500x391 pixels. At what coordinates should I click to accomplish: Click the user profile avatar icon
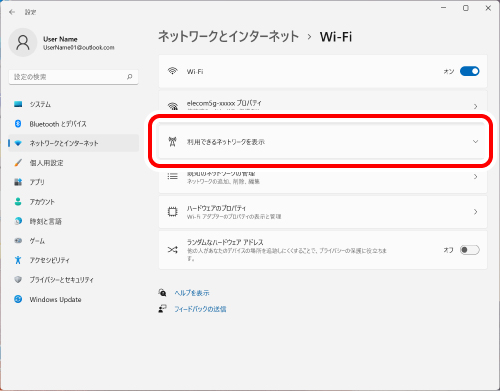point(23,43)
